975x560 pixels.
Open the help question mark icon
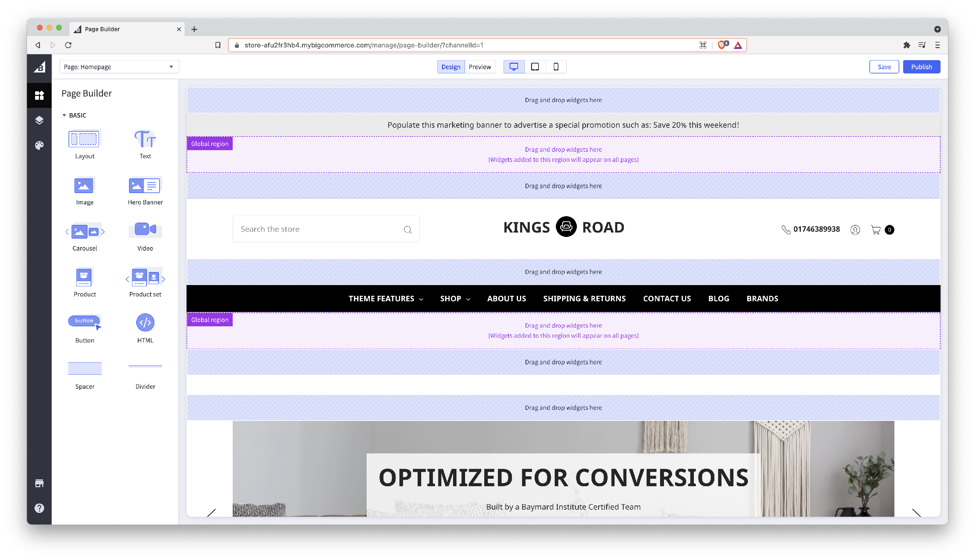tap(39, 508)
